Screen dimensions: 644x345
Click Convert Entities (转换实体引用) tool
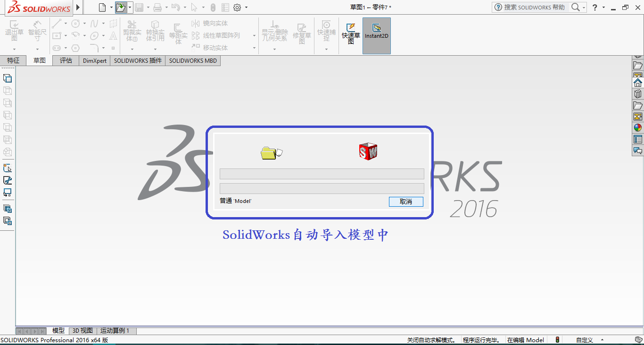click(155, 31)
